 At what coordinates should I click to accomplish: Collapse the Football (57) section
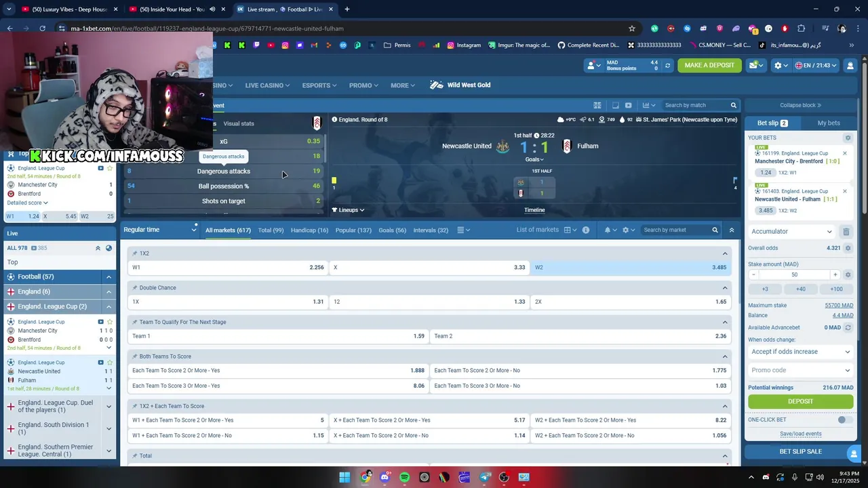[x=108, y=277]
